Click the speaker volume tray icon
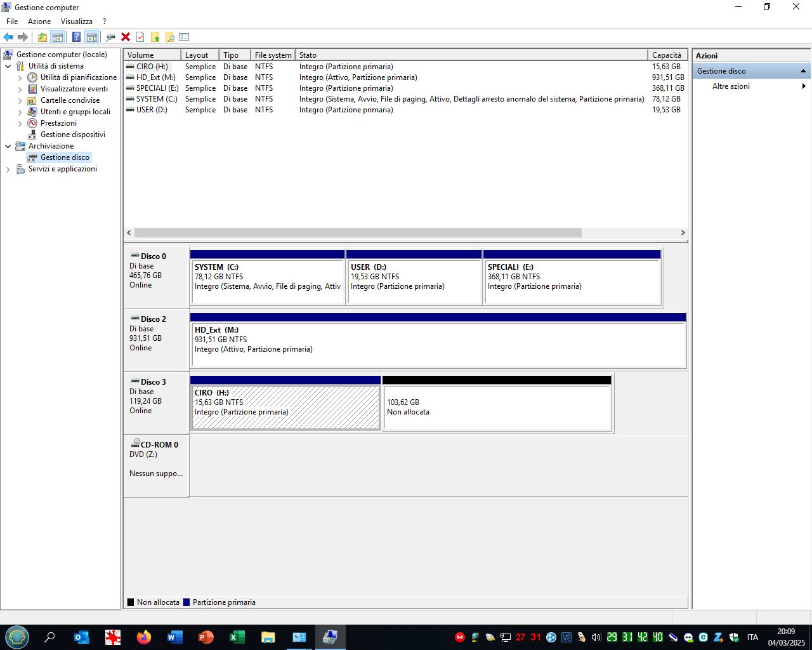This screenshot has height=650, width=812. tap(596, 637)
